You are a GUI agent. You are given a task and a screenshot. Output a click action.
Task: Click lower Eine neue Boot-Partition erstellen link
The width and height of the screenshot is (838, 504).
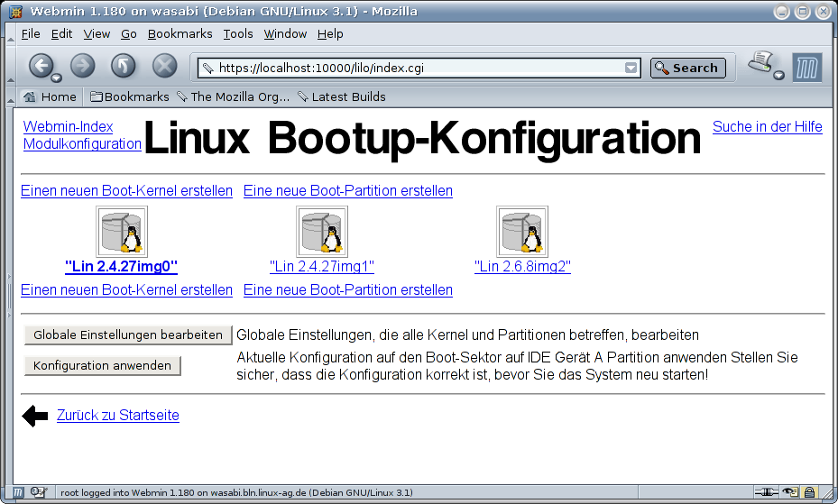pyautogui.click(x=348, y=290)
